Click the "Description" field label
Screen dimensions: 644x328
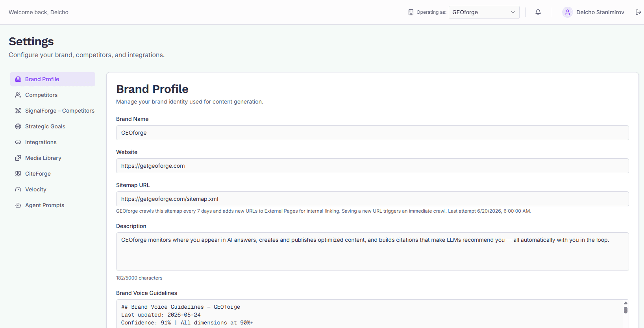(131, 226)
